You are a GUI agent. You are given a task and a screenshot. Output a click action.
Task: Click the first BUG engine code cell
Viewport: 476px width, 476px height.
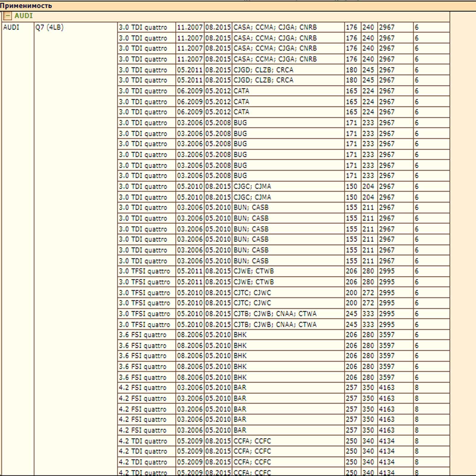(240, 123)
